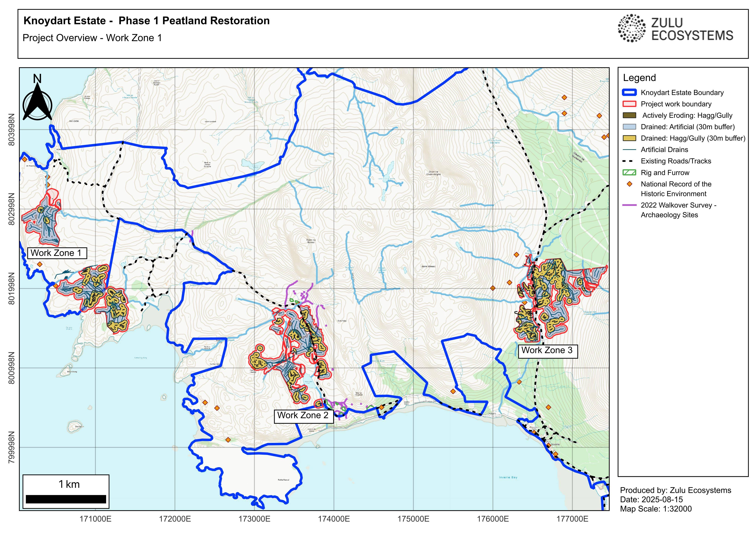
Task: Click the ZULU ECOSYSTEMS company name text
Action: pyautogui.click(x=692, y=29)
